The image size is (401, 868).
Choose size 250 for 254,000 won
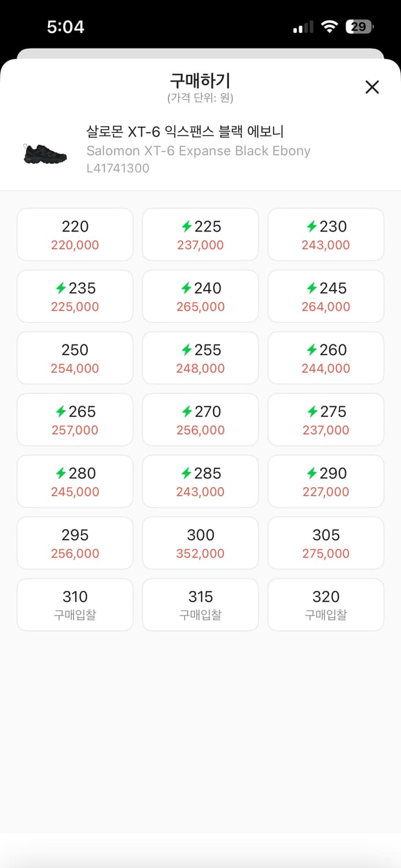click(x=75, y=358)
